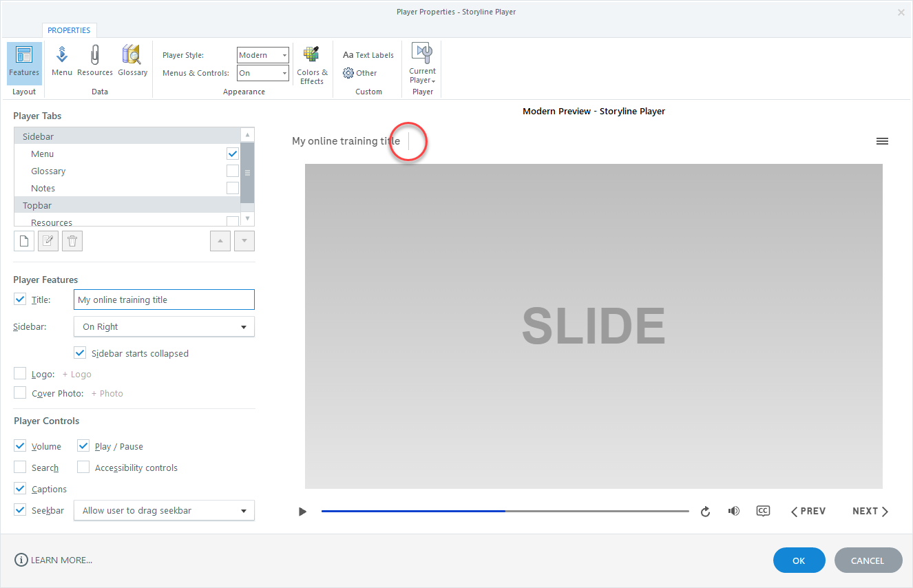
Task: Expand the Sidebar position dropdown
Action: [x=164, y=327]
